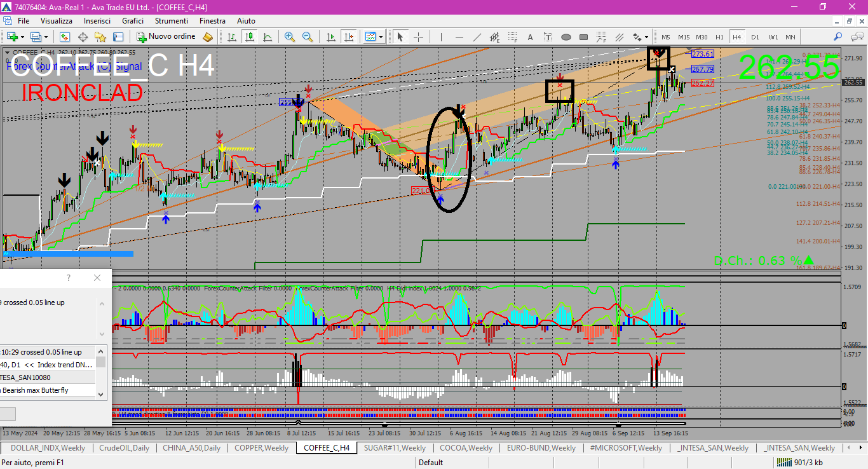This screenshot has height=469, width=868.
Task: Toggle the Market Watch window icon
Action: tap(66, 37)
